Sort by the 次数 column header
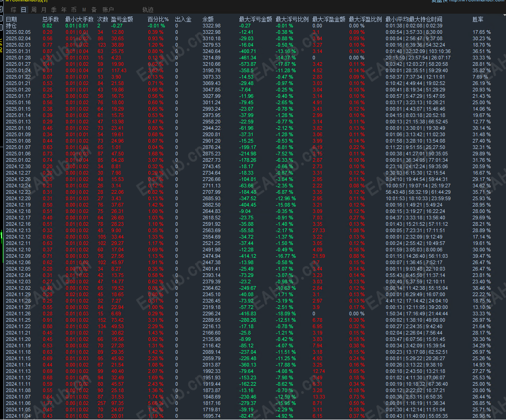 pyautogui.click(x=103, y=19)
